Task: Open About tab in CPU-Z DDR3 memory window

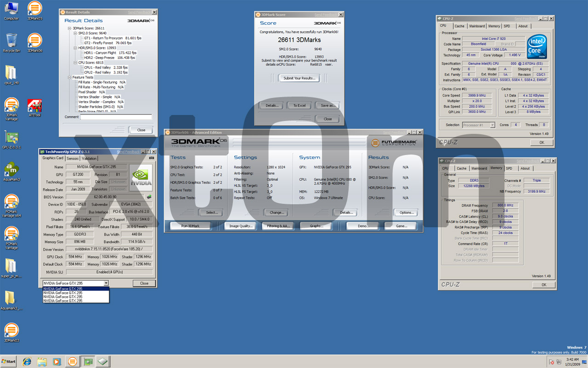Action: click(x=525, y=168)
